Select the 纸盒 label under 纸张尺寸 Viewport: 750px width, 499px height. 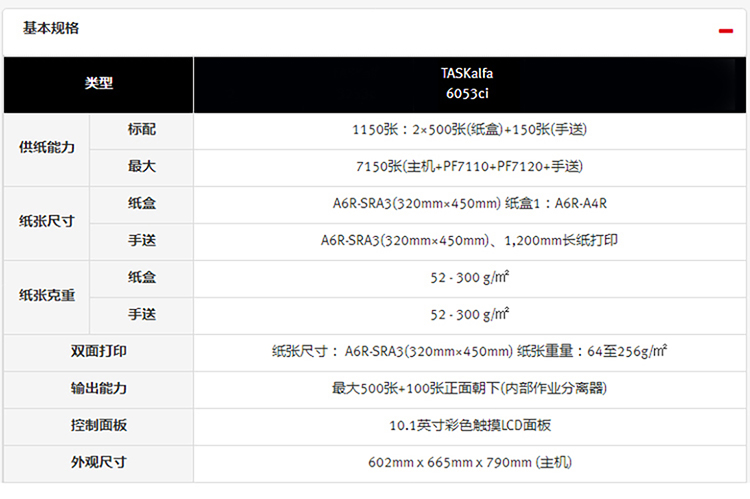click(141, 203)
